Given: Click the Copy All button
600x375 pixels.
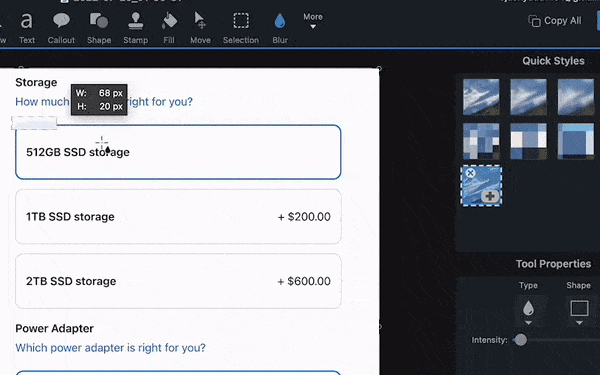Looking at the screenshot, I should [x=554, y=21].
